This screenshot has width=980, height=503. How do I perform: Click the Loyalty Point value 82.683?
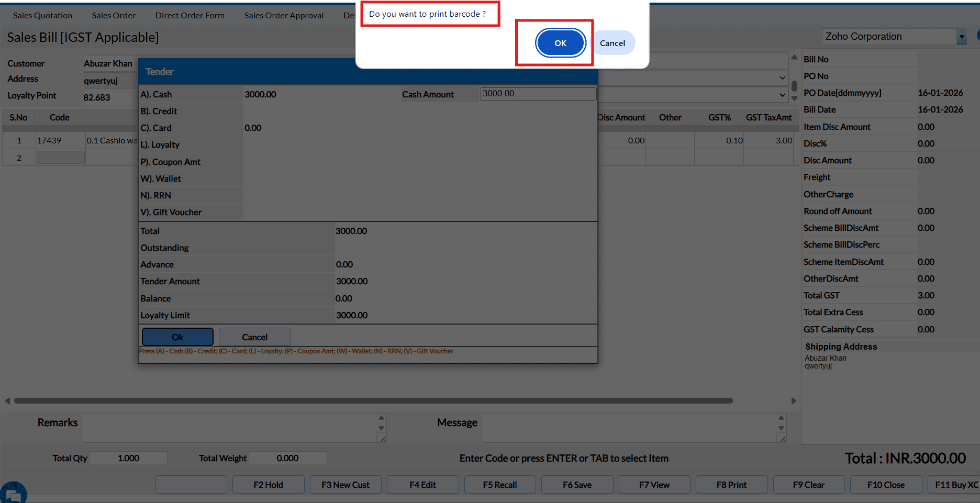[x=97, y=97]
